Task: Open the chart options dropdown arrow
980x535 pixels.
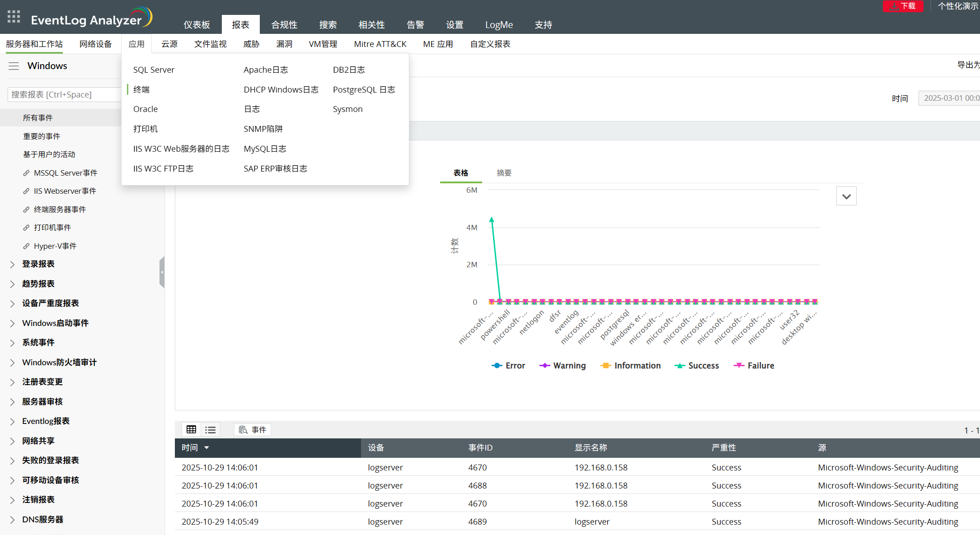Action: (846, 196)
